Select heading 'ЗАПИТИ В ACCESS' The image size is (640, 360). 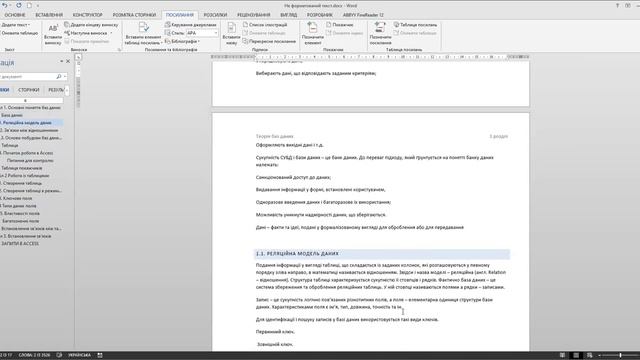pyautogui.click(x=20, y=244)
